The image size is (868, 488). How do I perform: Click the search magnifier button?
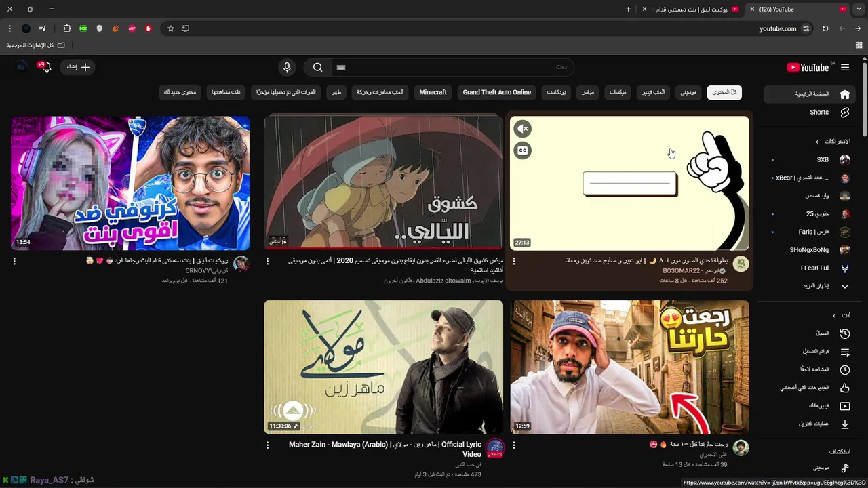(317, 67)
